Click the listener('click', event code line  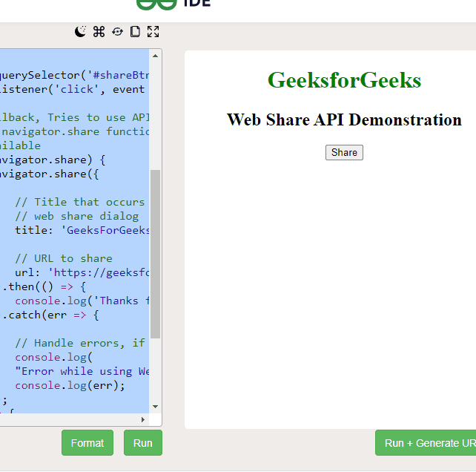72,89
